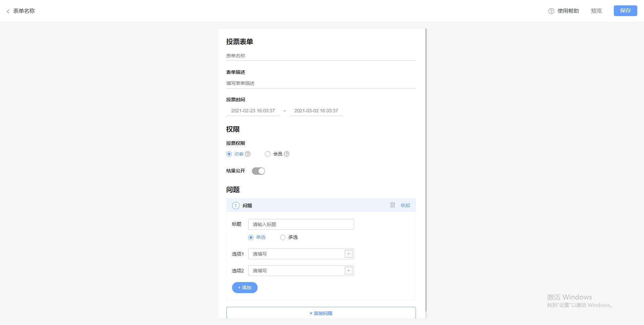The height and width of the screenshot is (325, 644).
Task: Click the + 添加问题 button
Action: pos(321,313)
